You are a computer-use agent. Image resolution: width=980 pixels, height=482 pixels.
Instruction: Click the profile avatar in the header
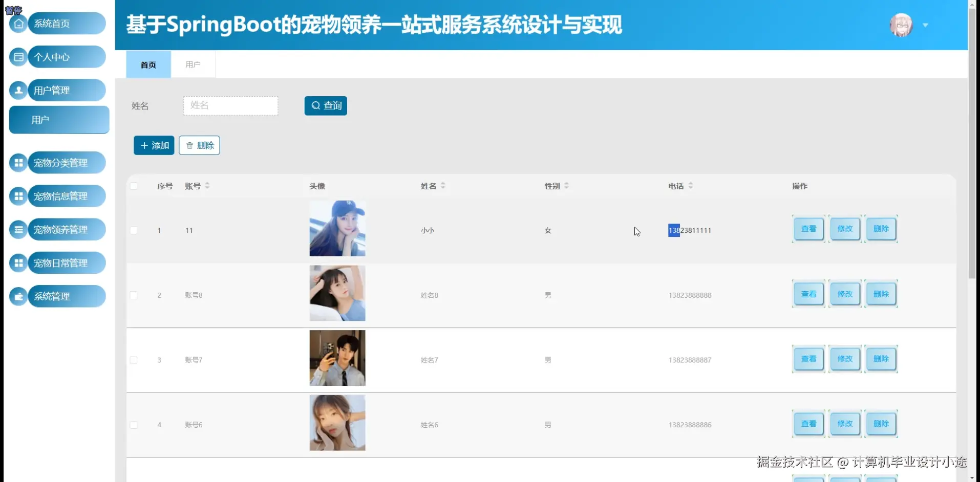[901, 25]
